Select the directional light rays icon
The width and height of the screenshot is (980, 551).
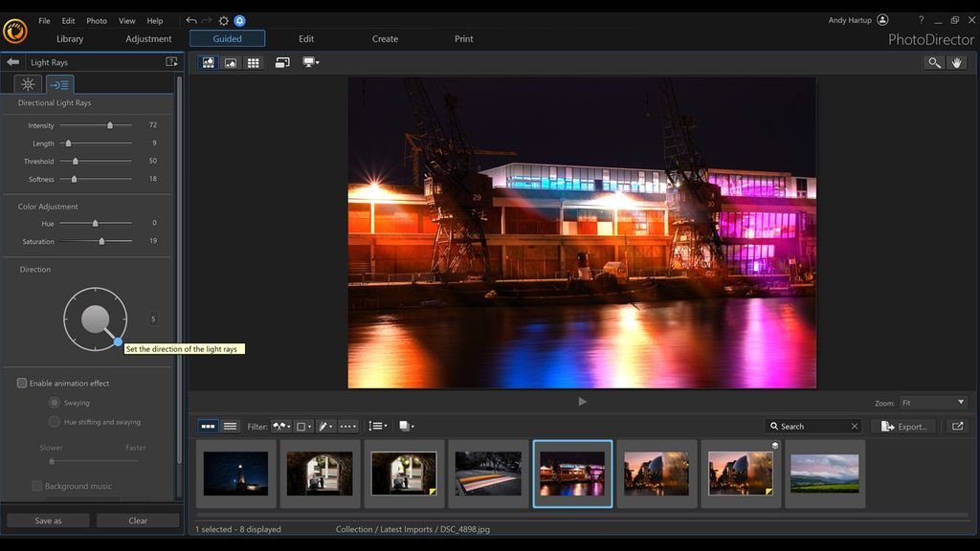[59, 84]
